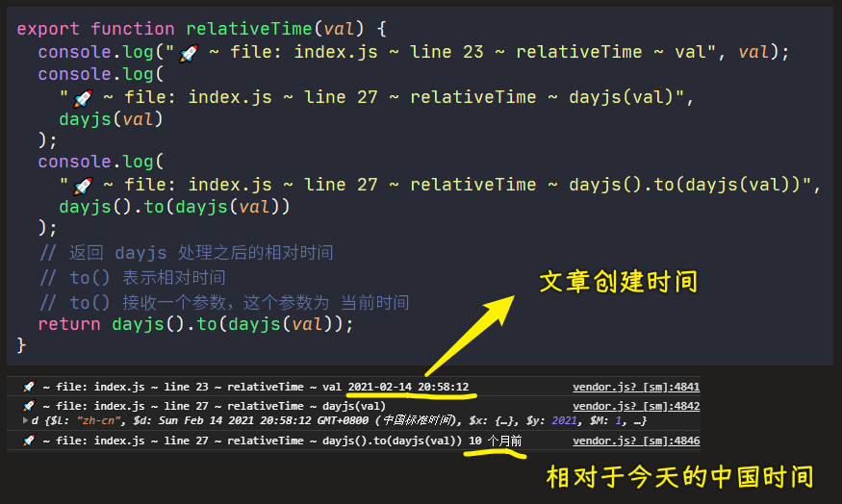Screen dimensions: 842x504
Task: Click the standalone dayjs(val) argument line in code
Action: tap(111, 119)
